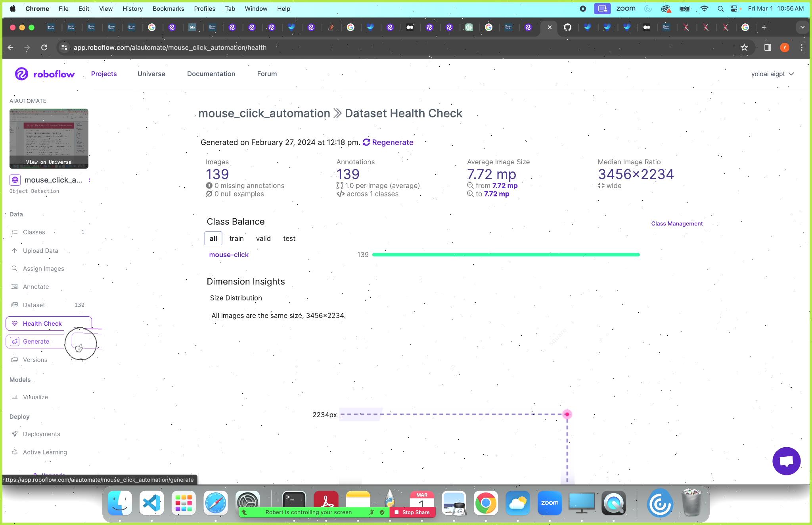Viewport: 812px width, 525px height.
Task: Open the Control Center menu bar icon
Action: click(735, 8)
